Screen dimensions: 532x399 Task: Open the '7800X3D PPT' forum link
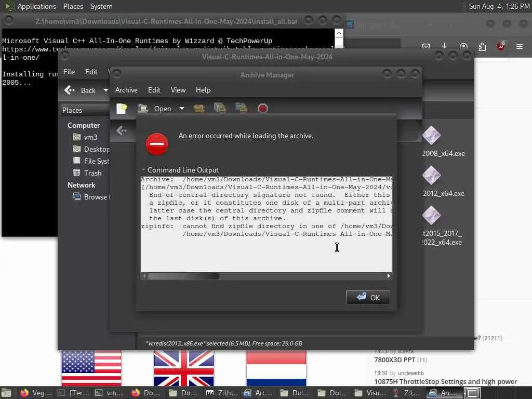click(x=394, y=360)
